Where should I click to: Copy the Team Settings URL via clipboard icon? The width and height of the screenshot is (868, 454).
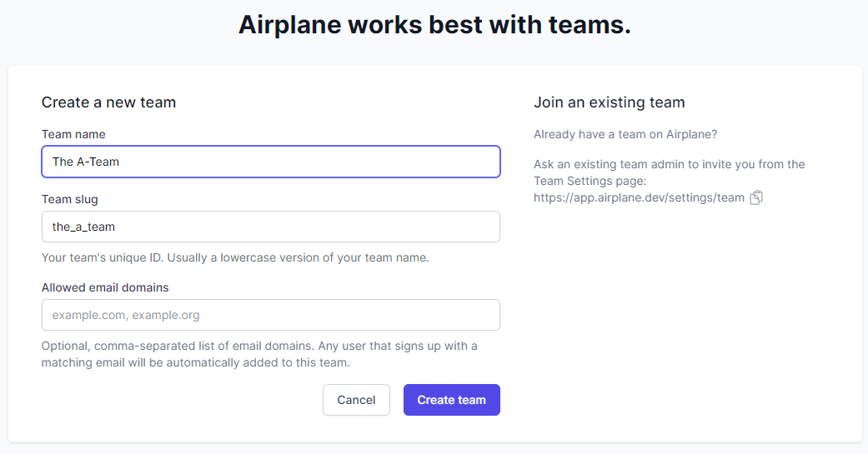(x=756, y=197)
